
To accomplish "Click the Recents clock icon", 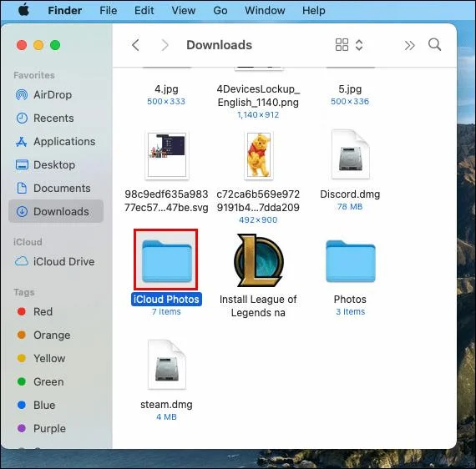I will point(22,118).
